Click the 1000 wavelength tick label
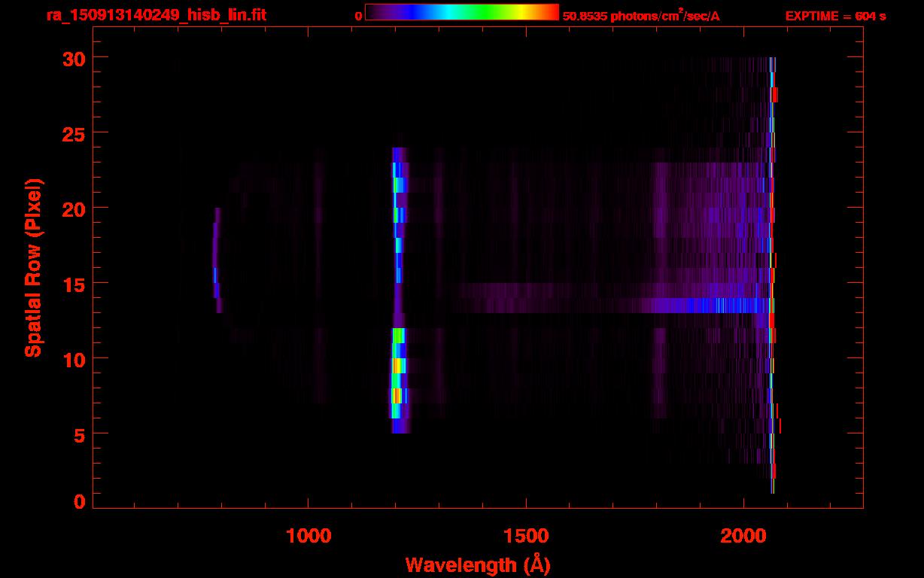This screenshot has width=924, height=578. tap(309, 536)
